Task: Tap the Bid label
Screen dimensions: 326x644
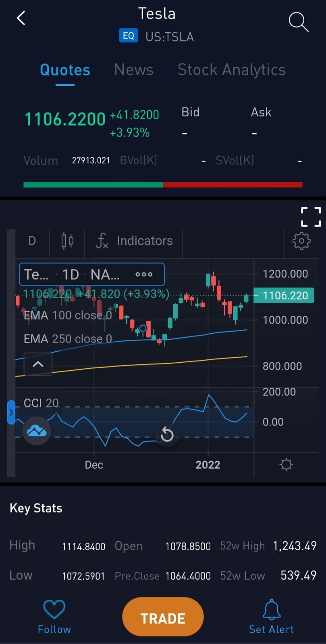Action: click(x=190, y=112)
